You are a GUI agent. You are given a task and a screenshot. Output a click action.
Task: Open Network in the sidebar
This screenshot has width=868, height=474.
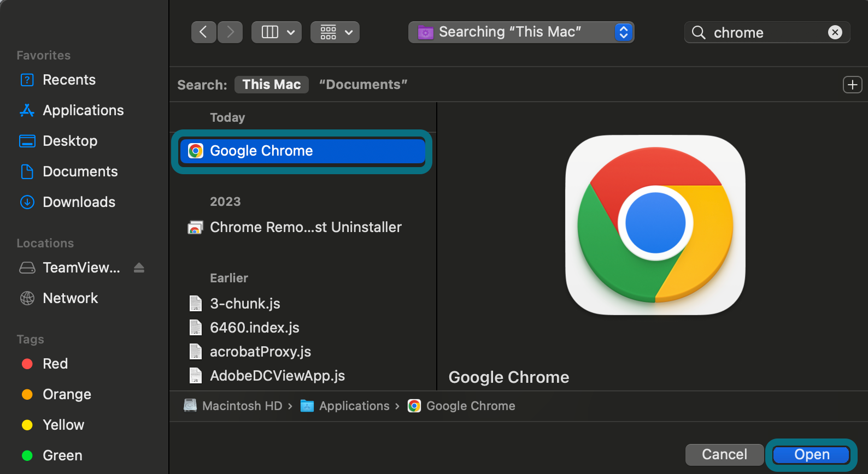[71, 298]
